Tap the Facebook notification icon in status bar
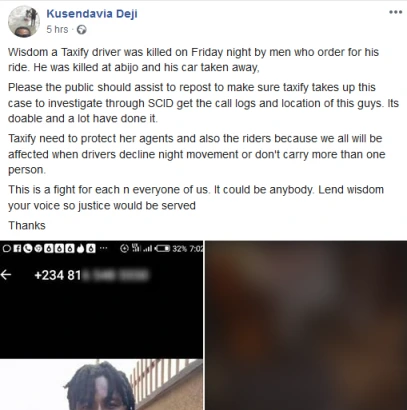The image size is (407, 410). click(17, 248)
